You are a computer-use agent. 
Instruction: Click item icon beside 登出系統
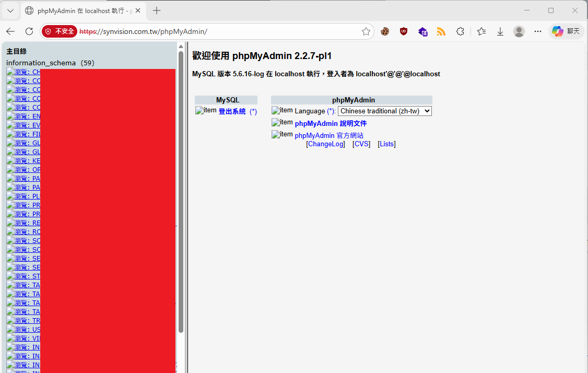coord(206,110)
